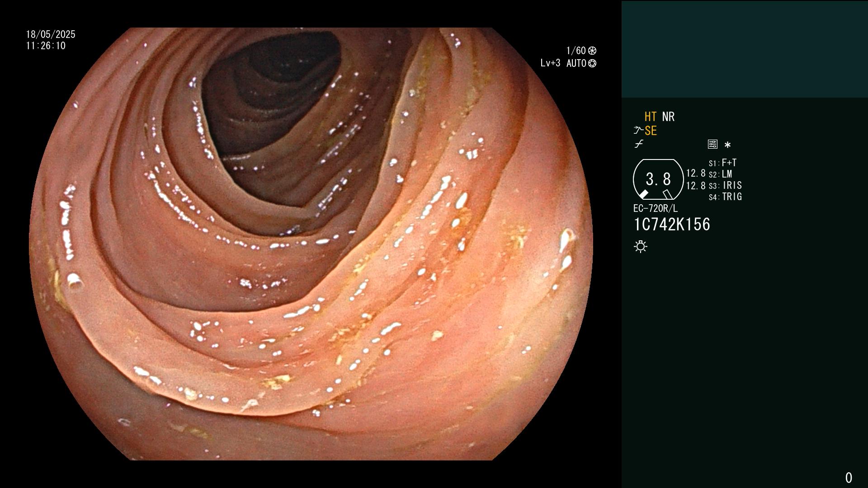Screen dimensions: 868x488
Task: Click the Lv+3 brightness level text
Action: pyautogui.click(x=550, y=63)
